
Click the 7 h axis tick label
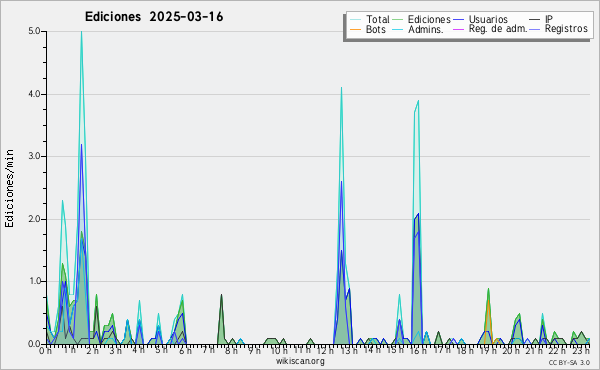pos(209,350)
